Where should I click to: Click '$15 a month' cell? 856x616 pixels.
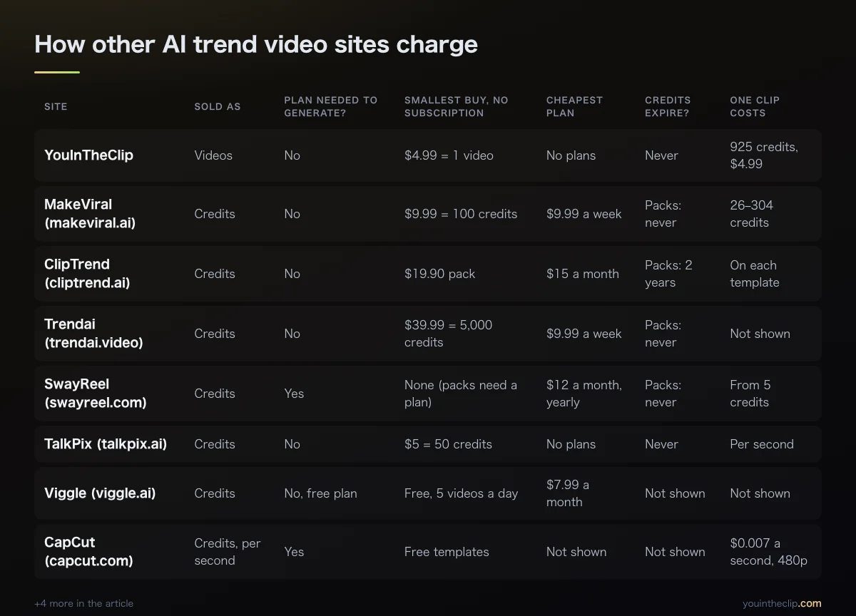583,273
